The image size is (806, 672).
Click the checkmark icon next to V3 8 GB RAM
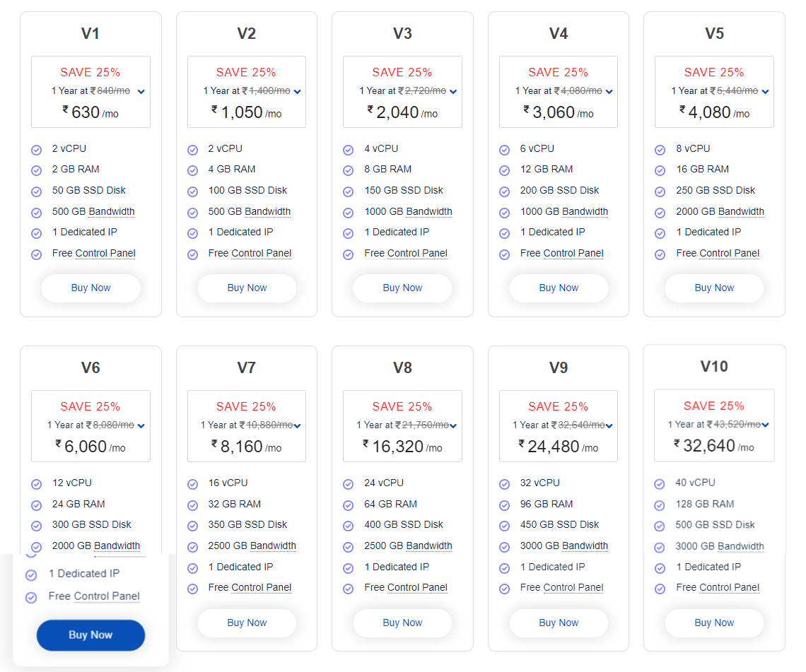coord(348,170)
